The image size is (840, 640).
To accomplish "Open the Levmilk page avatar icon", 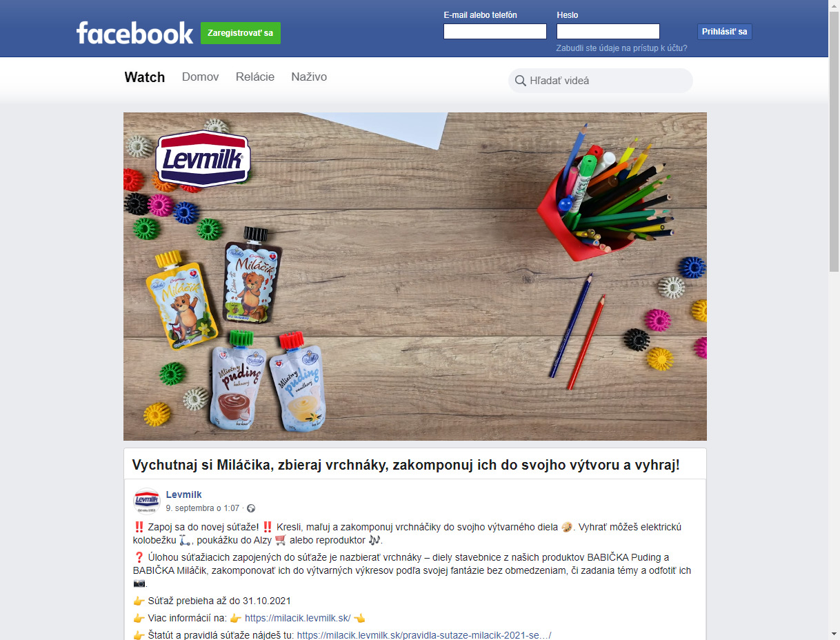I will pyautogui.click(x=147, y=501).
